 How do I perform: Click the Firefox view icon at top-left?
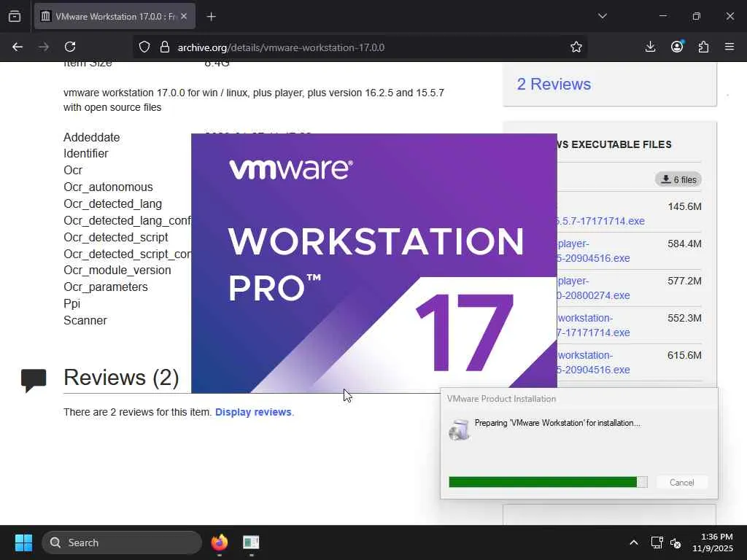(x=15, y=16)
